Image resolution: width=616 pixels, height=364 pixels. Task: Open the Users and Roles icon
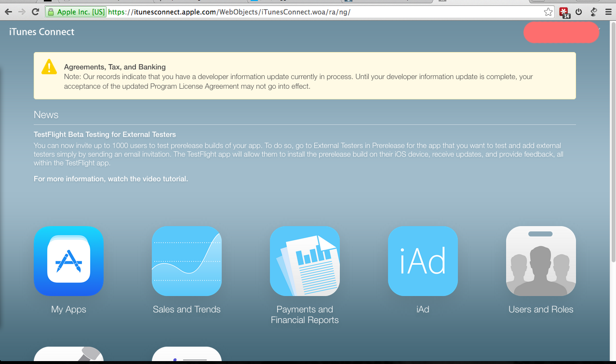click(541, 261)
